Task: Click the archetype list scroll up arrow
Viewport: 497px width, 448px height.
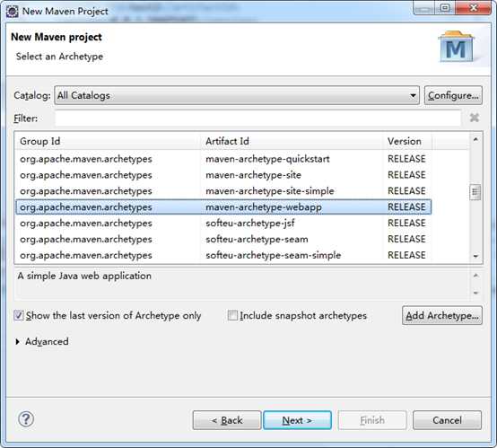Action: pos(475,139)
